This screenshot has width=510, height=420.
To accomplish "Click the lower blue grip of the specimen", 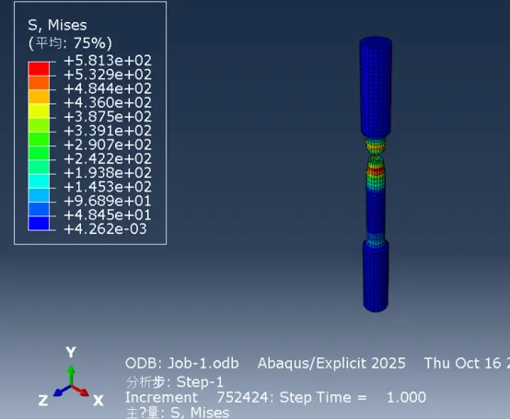I will (376, 276).
